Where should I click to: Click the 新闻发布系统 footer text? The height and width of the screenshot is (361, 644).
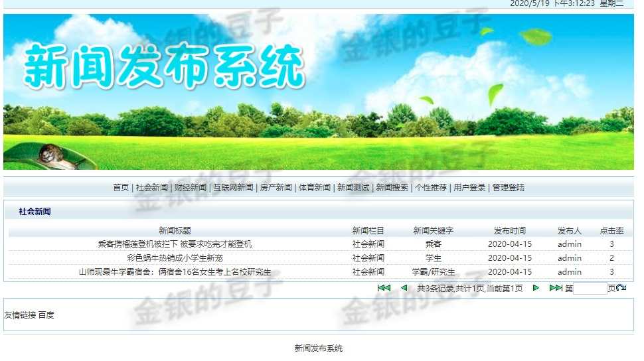point(318,348)
